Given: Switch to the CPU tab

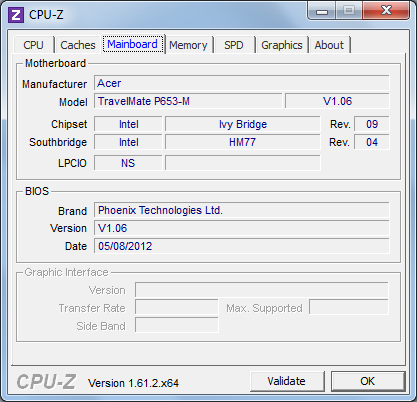Looking at the screenshot, I should pos(33,45).
